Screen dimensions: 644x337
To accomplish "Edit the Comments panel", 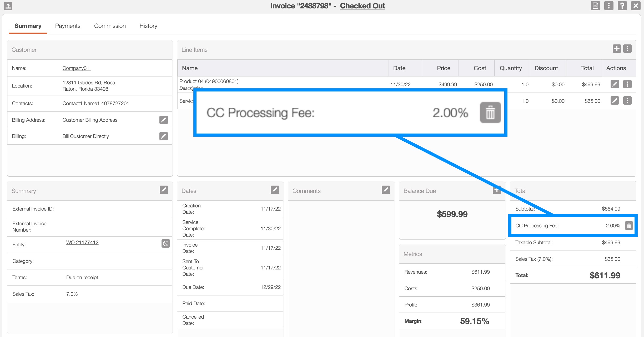I will pos(386,190).
